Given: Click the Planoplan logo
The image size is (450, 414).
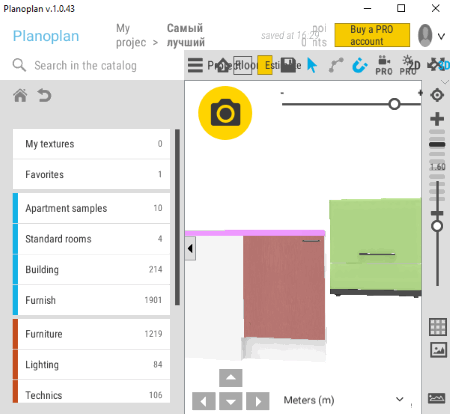Looking at the screenshot, I should click(46, 36).
